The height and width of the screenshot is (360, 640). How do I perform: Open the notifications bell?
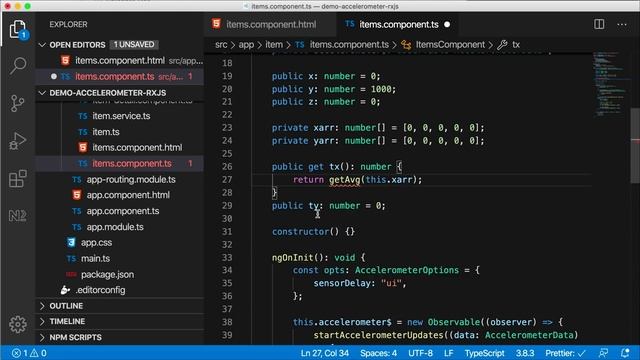(x=625, y=353)
